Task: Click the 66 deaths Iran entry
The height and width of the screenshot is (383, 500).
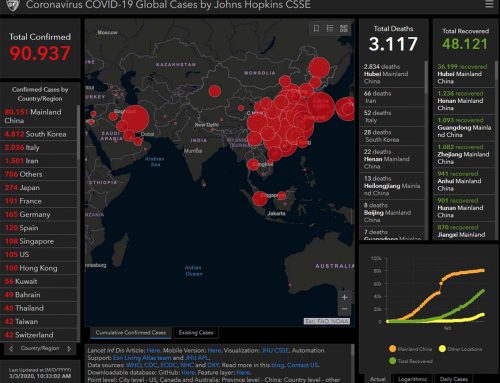Action: [392, 97]
